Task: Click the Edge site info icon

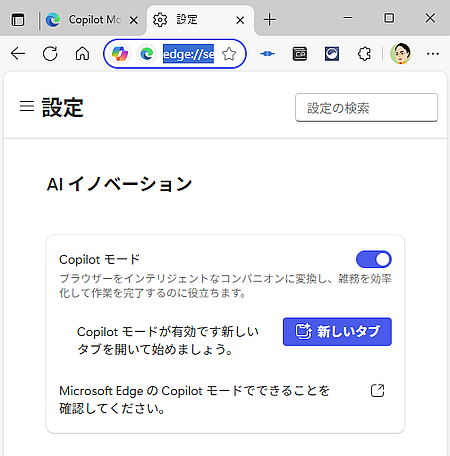Action: point(147,54)
